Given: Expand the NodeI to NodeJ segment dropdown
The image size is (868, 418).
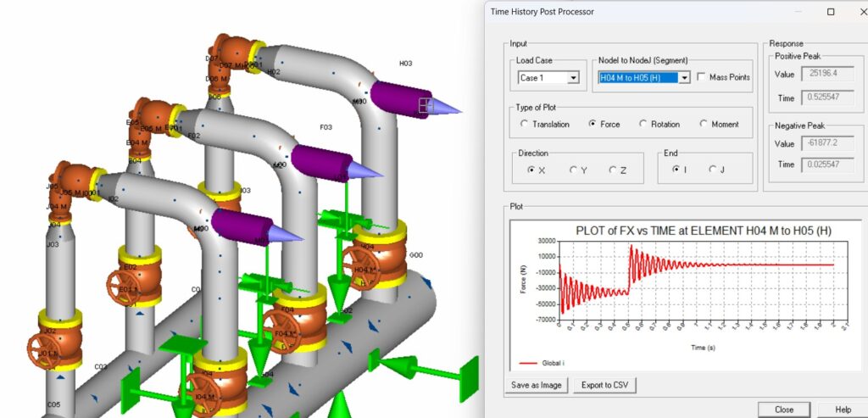Looking at the screenshot, I should click(x=683, y=78).
